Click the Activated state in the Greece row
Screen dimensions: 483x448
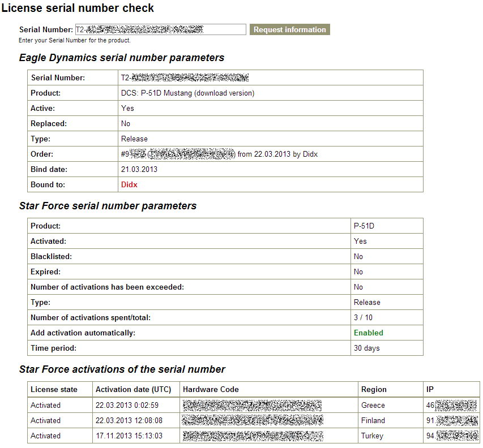46,405
